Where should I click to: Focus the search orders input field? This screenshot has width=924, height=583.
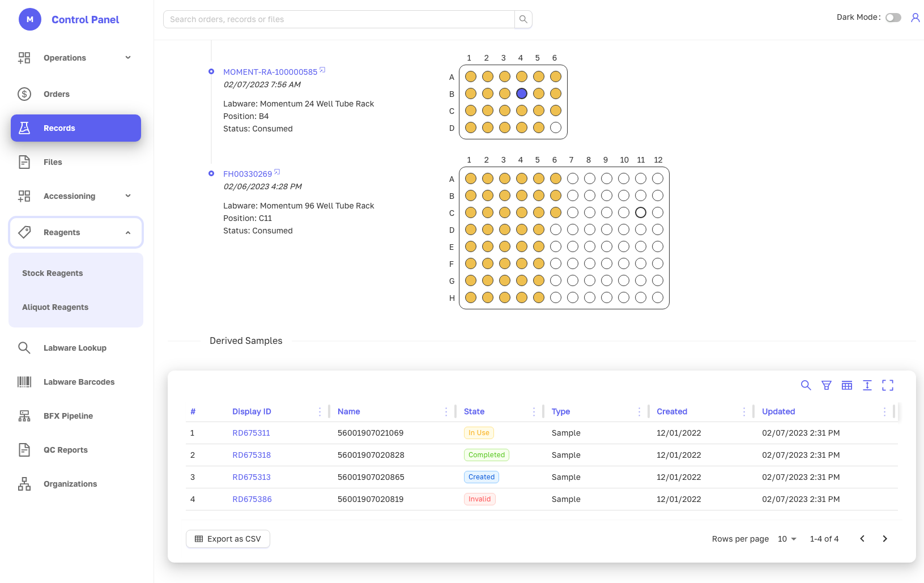coord(339,19)
